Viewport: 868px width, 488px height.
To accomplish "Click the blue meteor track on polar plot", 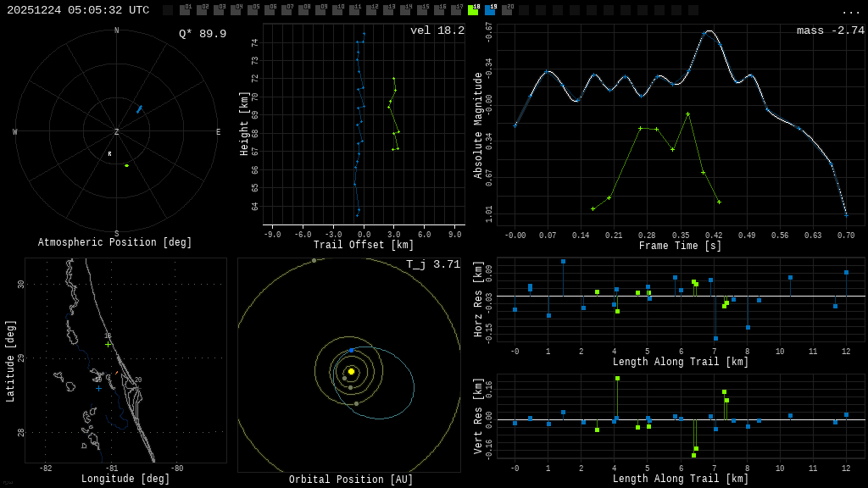I will 140,108.
